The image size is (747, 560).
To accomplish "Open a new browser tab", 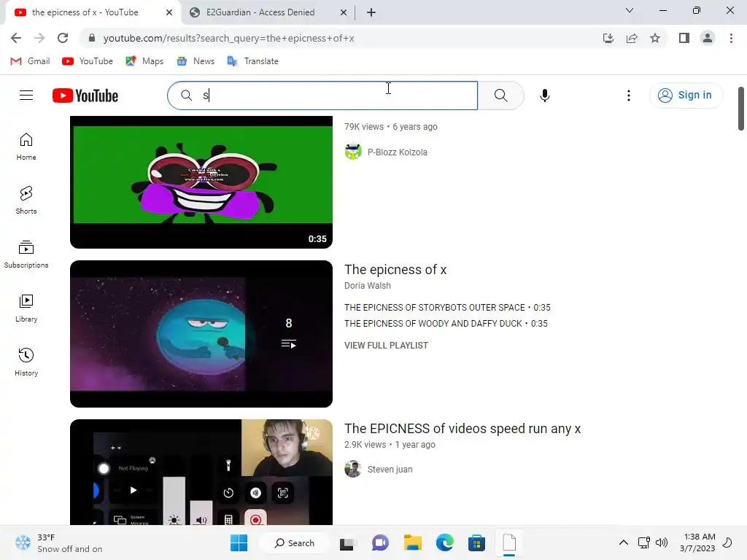I will tap(371, 12).
